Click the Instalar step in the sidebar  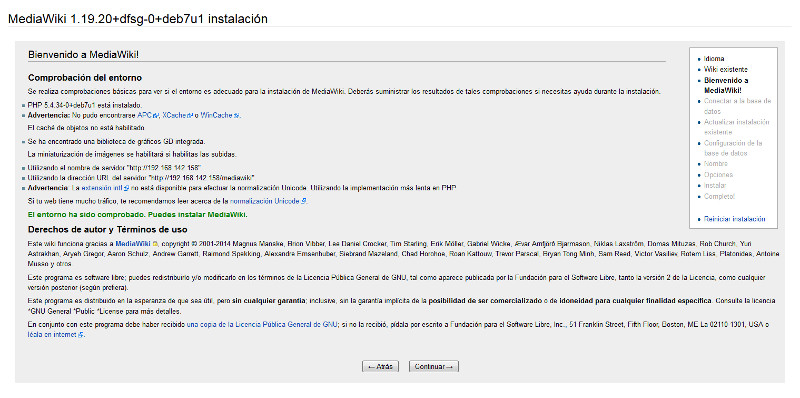[715, 185]
